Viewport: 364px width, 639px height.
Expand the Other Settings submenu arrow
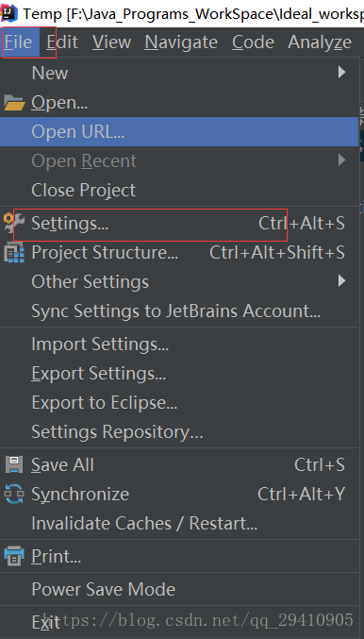click(341, 280)
